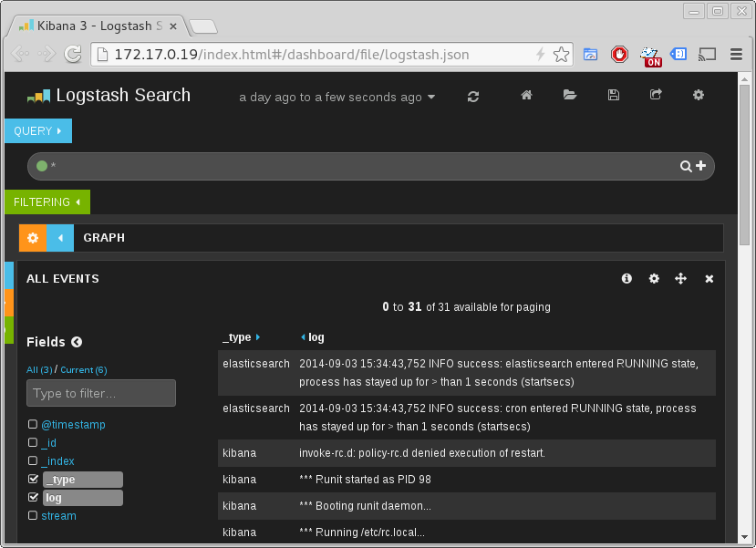
Task: Open the cron entered RUNNING state row
Action: pyautogui.click(x=467, y=417)
